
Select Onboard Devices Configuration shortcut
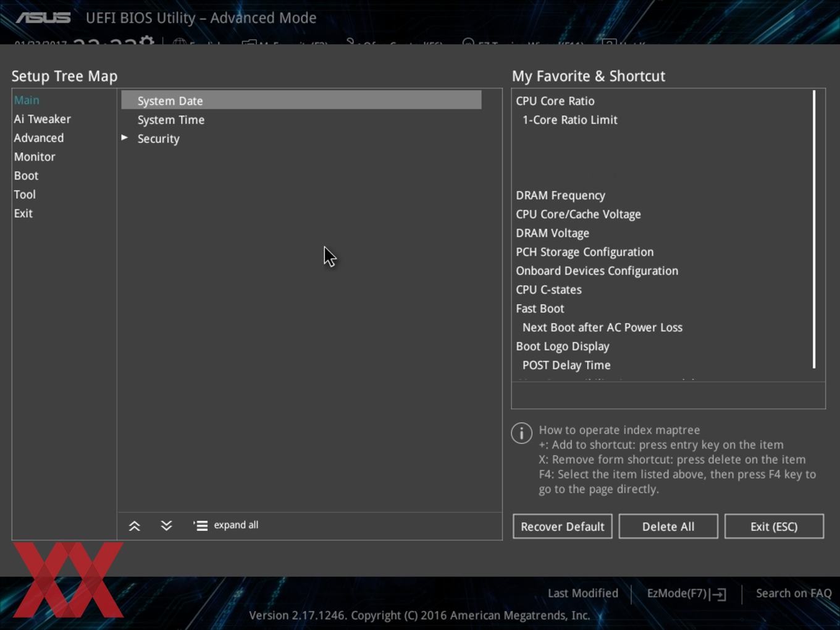click(597, 271)
